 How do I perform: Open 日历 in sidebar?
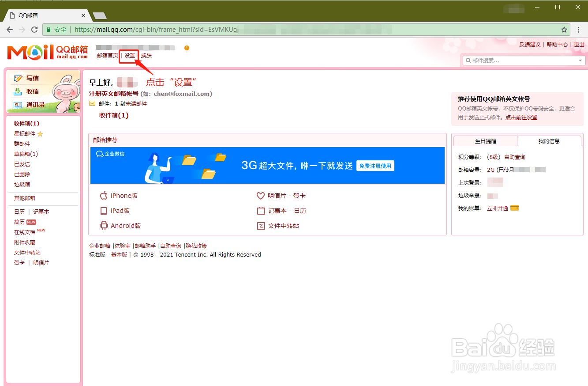click(19, 212)
